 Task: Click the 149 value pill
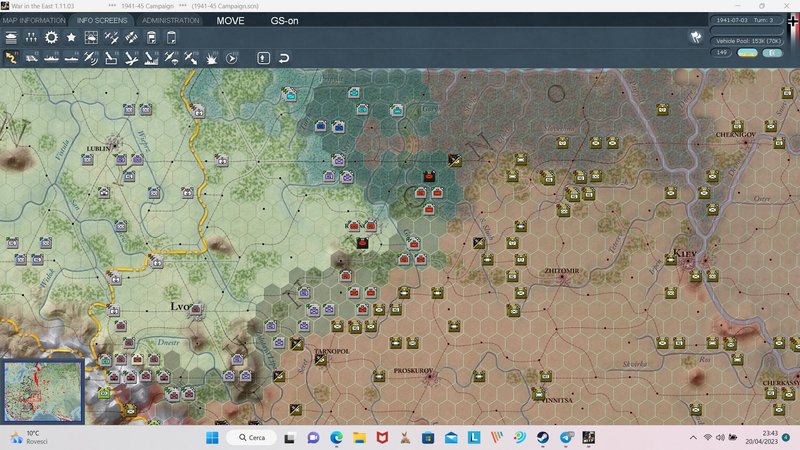coord(721,53)
